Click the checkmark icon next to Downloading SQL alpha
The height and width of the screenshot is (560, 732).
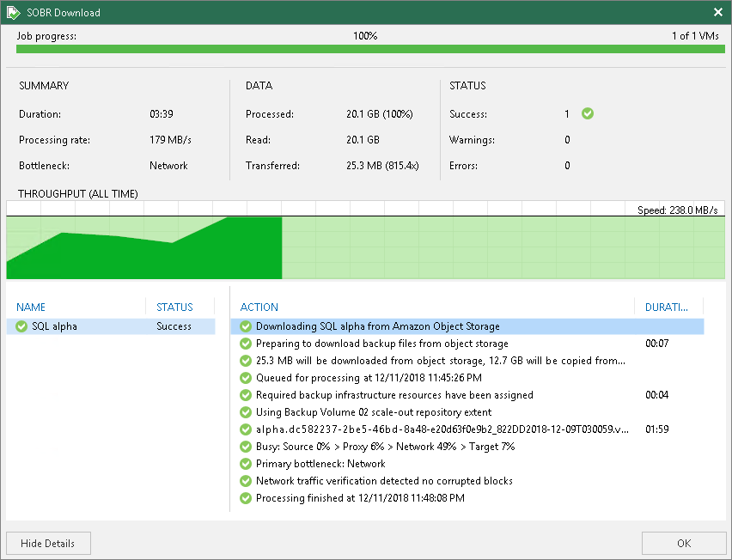click(246, 326)
